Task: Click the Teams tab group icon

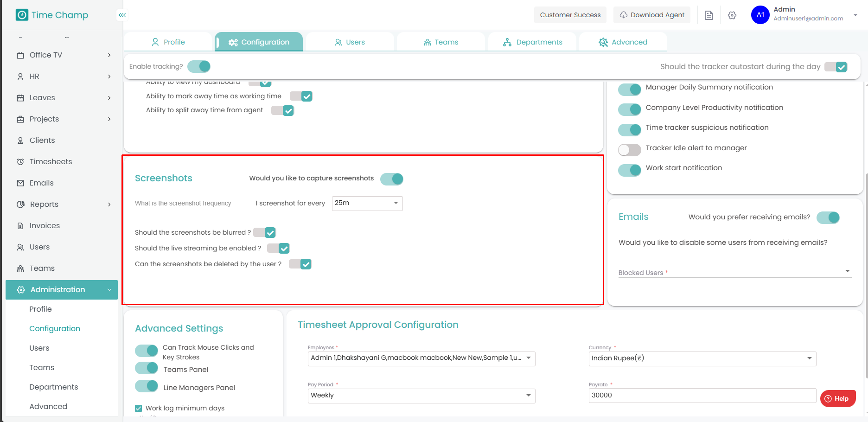Action: [x=428, y=42]
